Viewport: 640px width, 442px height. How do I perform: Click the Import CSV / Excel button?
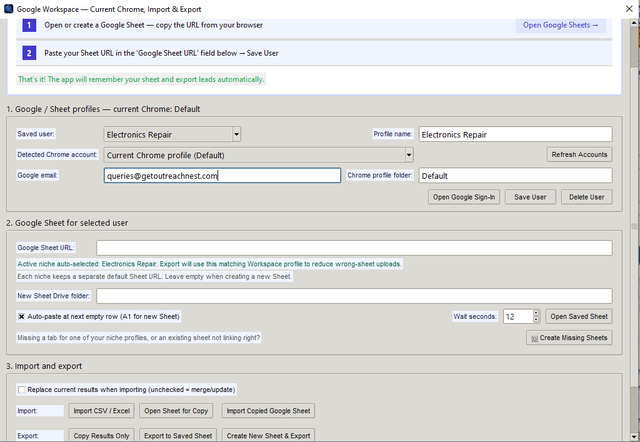[102, 411]
